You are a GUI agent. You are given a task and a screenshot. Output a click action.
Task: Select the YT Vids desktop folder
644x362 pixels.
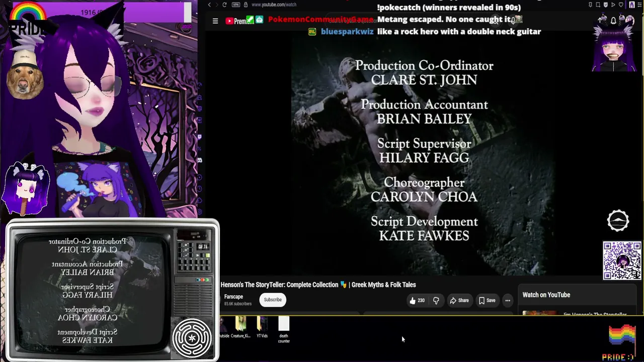click(262, 327)
